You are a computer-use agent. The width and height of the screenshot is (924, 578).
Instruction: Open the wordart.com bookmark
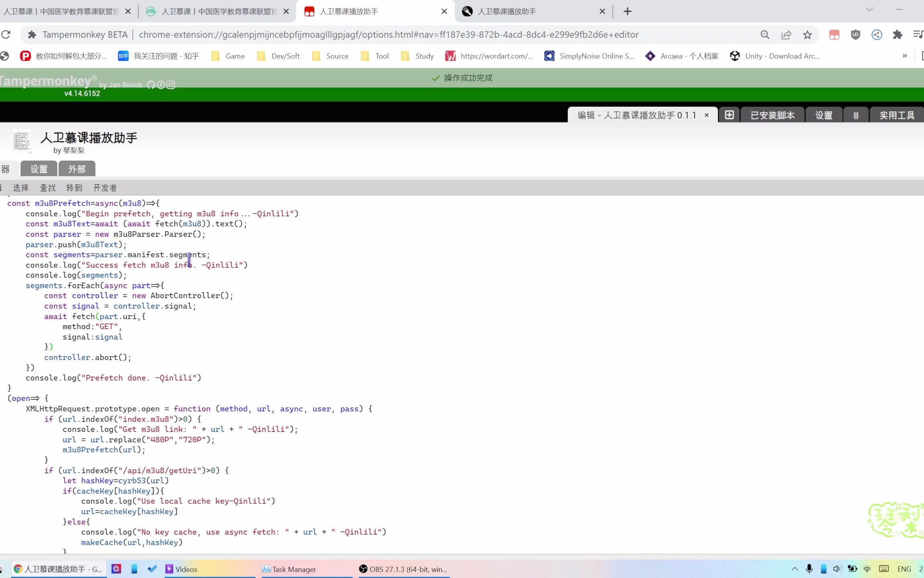[489, 56]
